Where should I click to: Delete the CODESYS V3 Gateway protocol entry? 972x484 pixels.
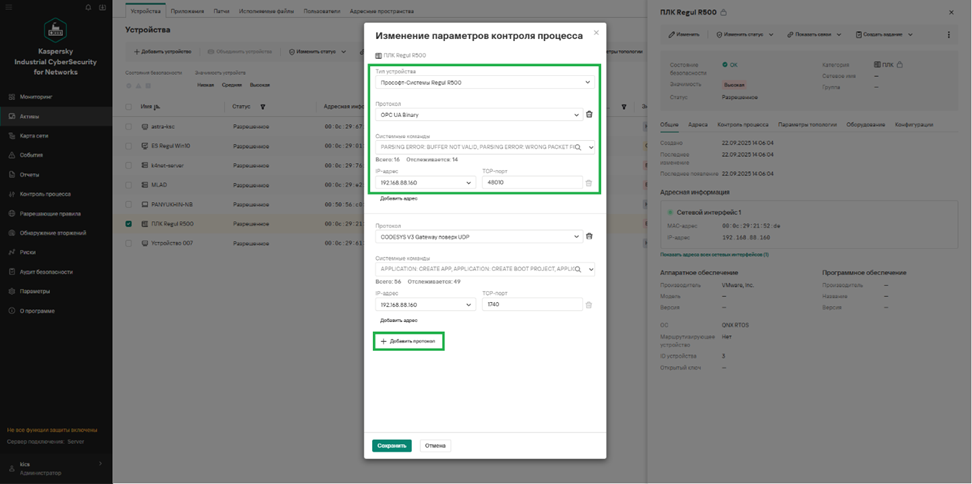tap(589, 236)
